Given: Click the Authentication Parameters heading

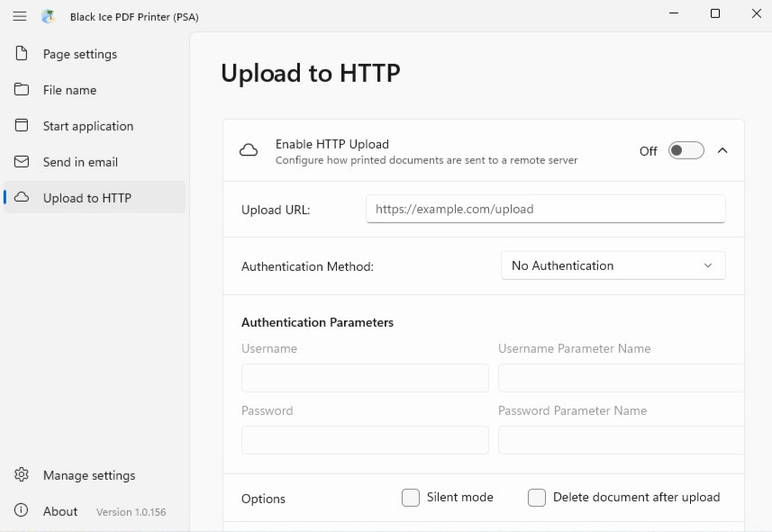Looking at the screenshot, I should [318, 322].
